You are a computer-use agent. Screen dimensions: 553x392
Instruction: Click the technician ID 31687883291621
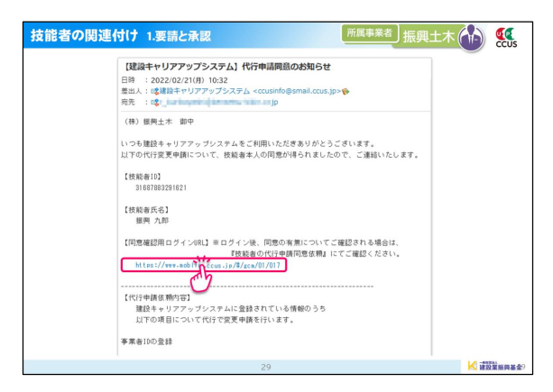[161, 187]
